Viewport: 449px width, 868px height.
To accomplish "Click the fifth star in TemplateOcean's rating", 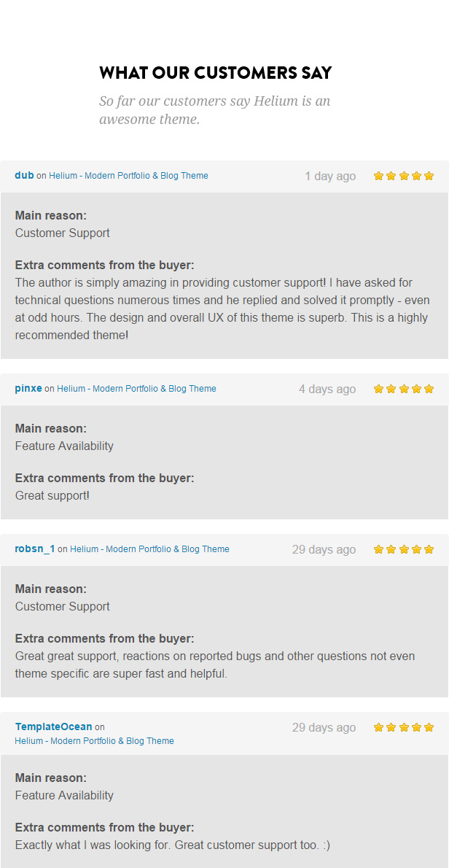I will (x=429, y=727).
